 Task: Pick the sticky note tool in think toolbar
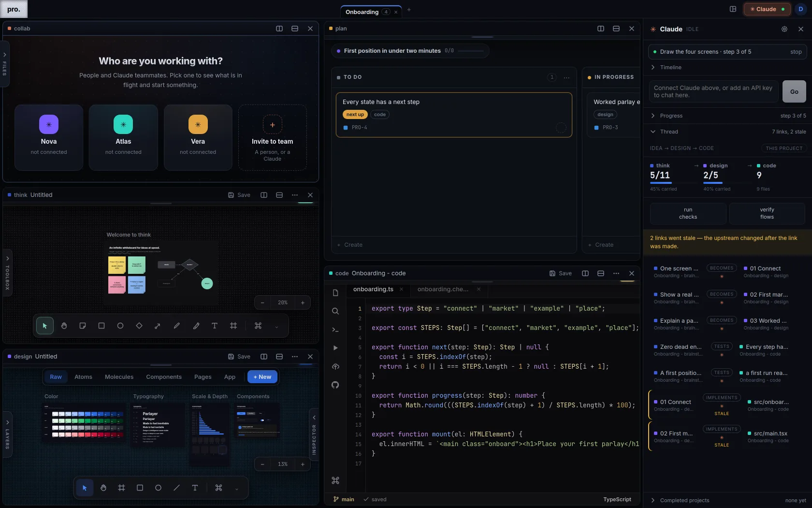coord(83,326)
